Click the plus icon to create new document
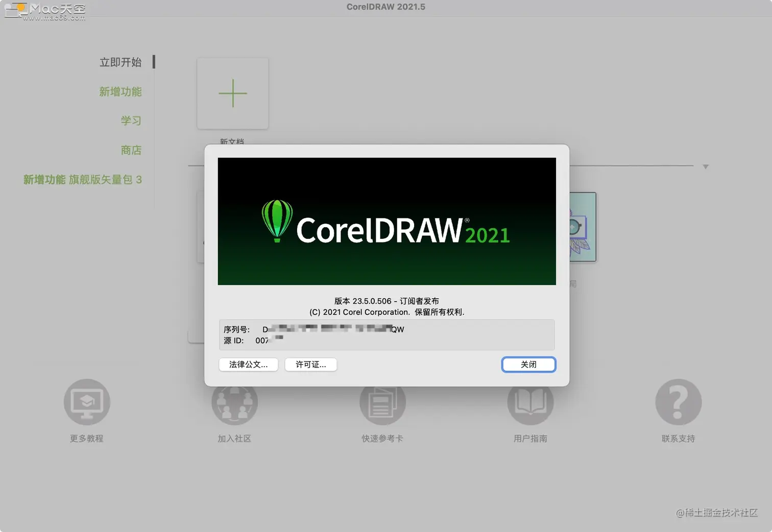Viewport: 772px width, 532px height. [233, 93]
